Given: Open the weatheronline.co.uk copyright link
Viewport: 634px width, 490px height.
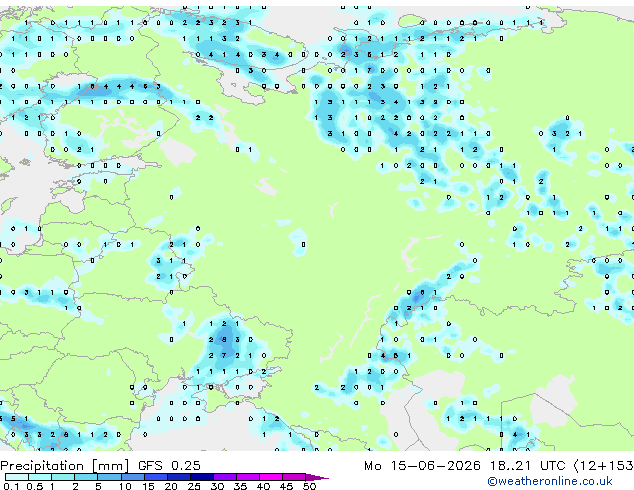Looking at the screenshot, I should point(550,481).
